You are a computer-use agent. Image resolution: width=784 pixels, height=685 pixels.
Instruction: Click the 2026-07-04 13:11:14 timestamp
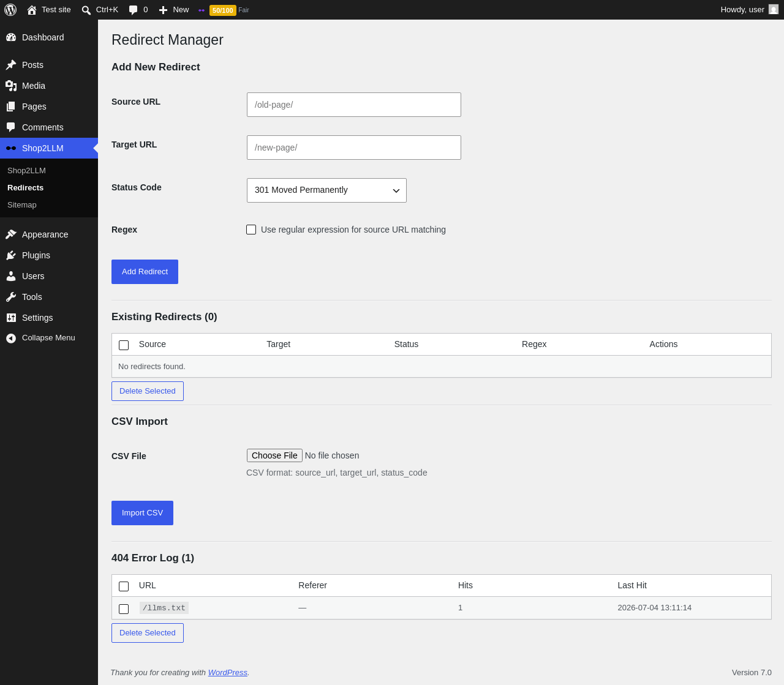tap(654, 608)
